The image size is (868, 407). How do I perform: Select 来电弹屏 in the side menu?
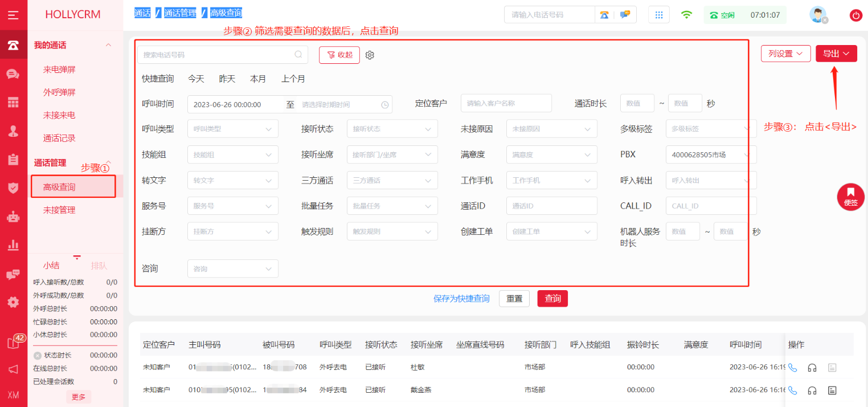pyautogui.click(x=59, y=70)
